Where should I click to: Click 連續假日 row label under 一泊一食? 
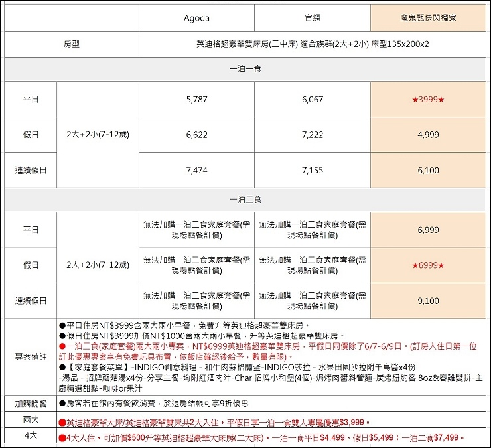31,170
